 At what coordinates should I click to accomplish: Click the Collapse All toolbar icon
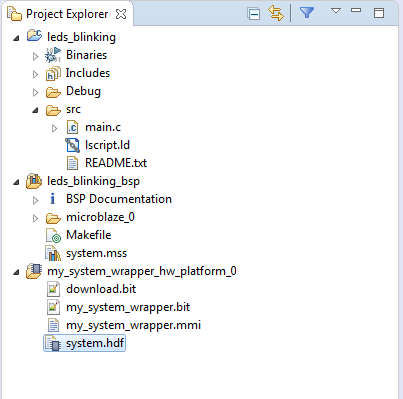coord(254,14)
